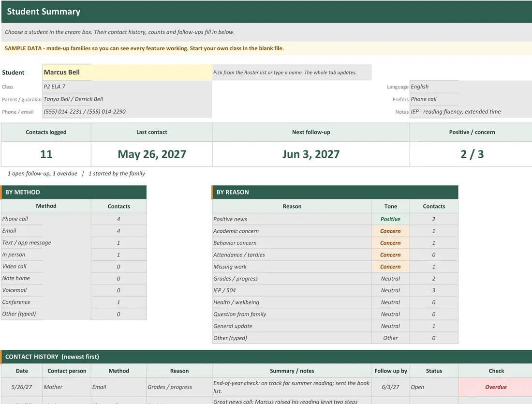Select 'Grades / progress' in BY REASON table
Screen dimensions: 532x404
[292, 279]
